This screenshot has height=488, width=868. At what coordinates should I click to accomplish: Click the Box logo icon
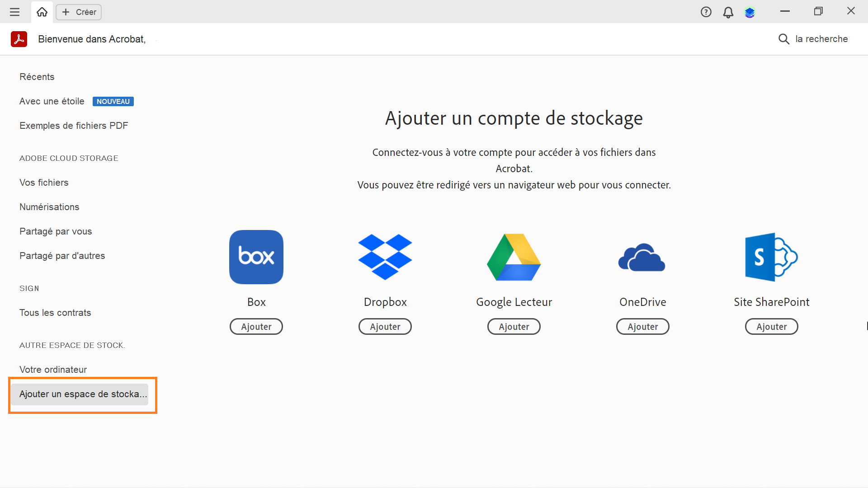tap(256, 257)
